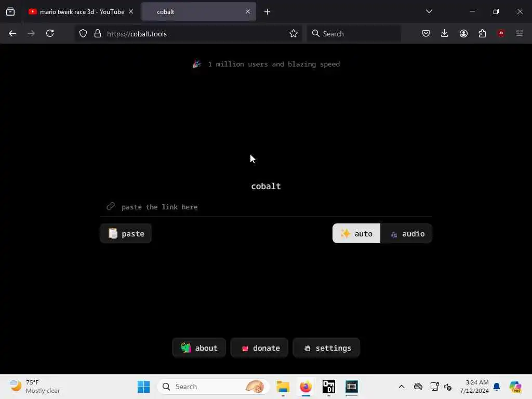The width and height of the screenshot is (532, 399).
Task: Click the OneDrive cloud tray icon
Action: click(x=418, y=387)
